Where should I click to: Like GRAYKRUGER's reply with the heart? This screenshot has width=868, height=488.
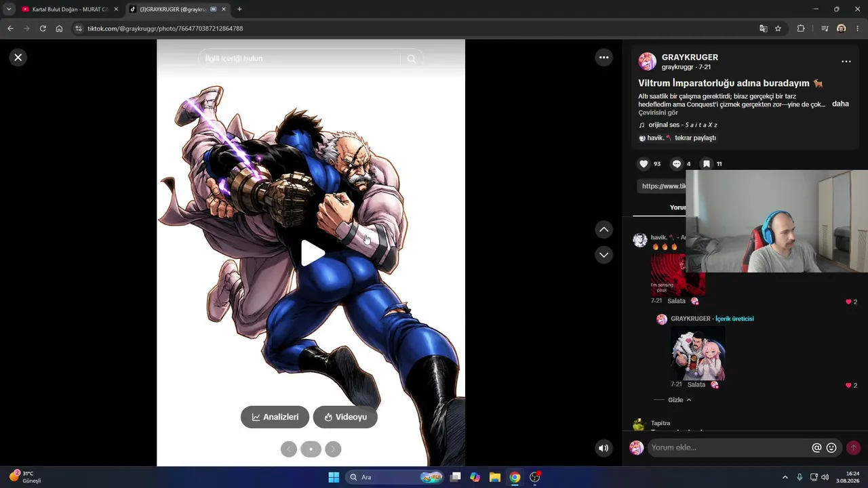[848, 385]
